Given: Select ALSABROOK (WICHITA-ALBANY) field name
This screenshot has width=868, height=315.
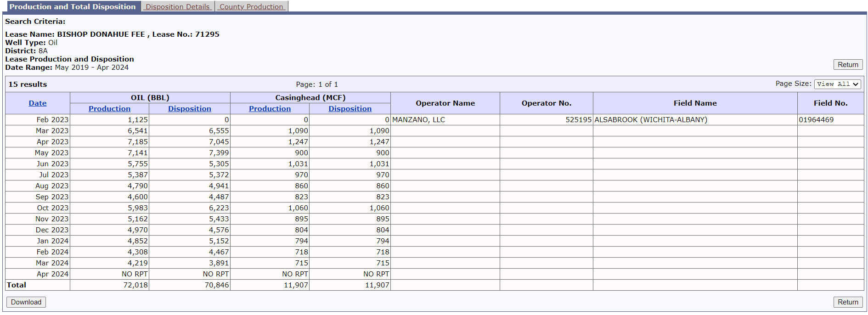Looking at the screenshot, I should click(x=695, y=120).
